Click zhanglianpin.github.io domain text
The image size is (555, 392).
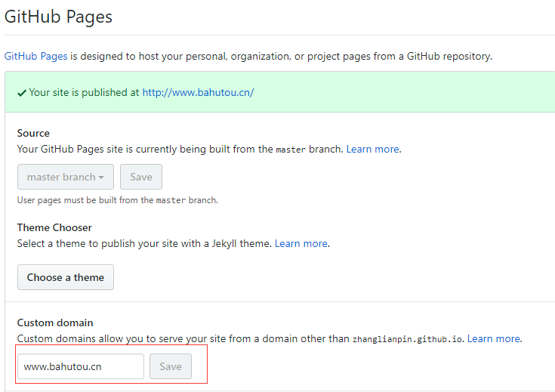pyautogui.click(x=407, y=339)
